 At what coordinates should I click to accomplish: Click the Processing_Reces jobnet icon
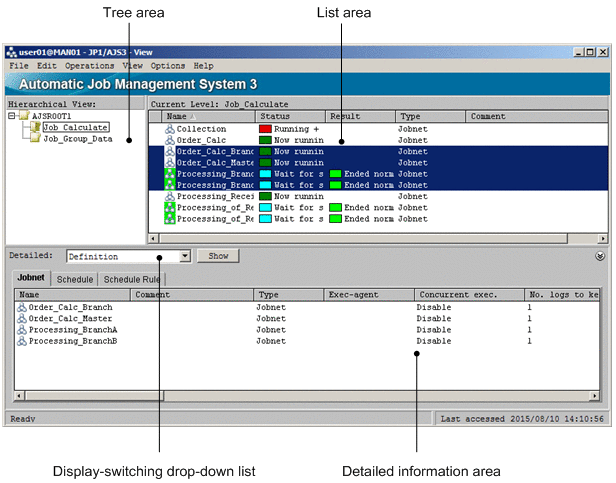click(169, 197)
